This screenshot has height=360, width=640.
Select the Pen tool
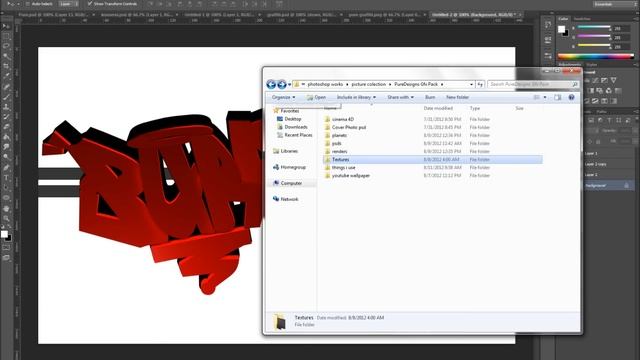point(6,168)
